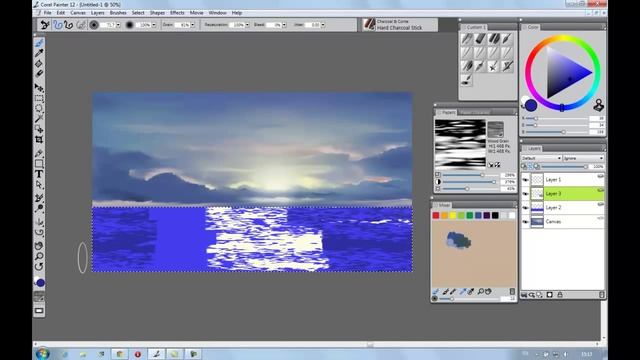
Task: Open the Opacity dropdown arrow
Action: pyautogui.click(x=154, y=25)
